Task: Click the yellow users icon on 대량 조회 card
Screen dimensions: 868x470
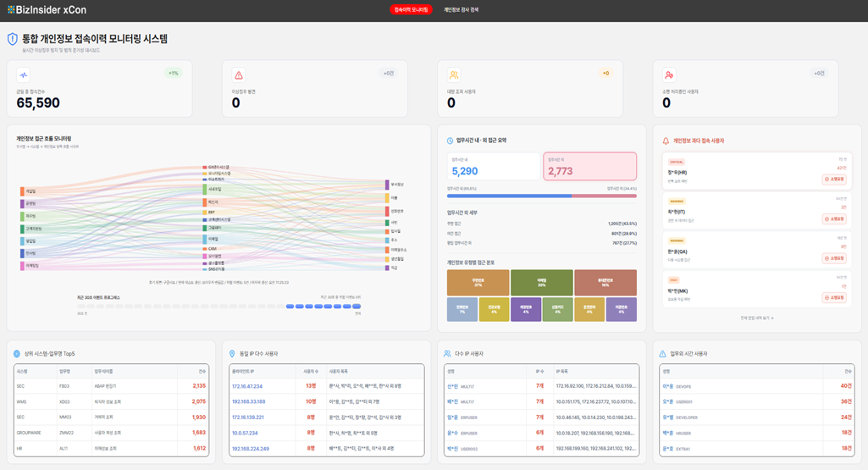Action: pyautogui.click(x=454, y=75)
